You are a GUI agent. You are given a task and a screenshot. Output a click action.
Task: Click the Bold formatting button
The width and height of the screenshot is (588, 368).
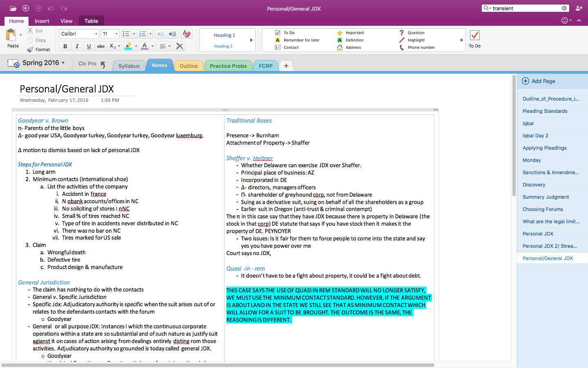[65, 47]
